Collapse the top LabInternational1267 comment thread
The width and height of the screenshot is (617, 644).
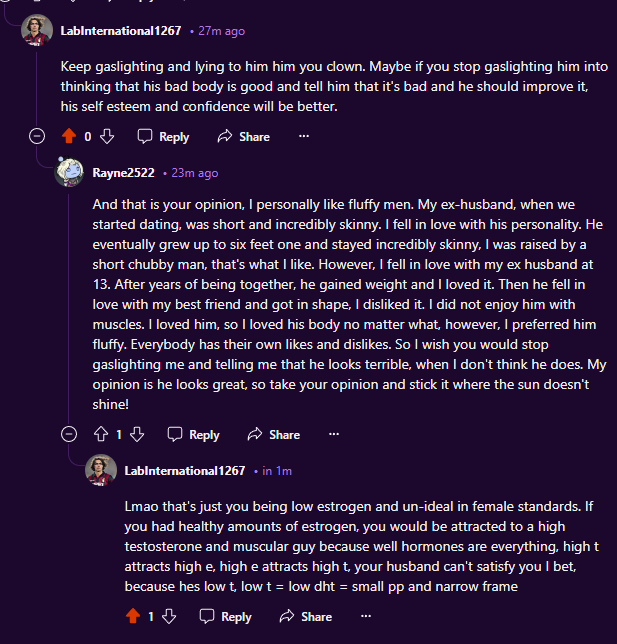point(37,137)
